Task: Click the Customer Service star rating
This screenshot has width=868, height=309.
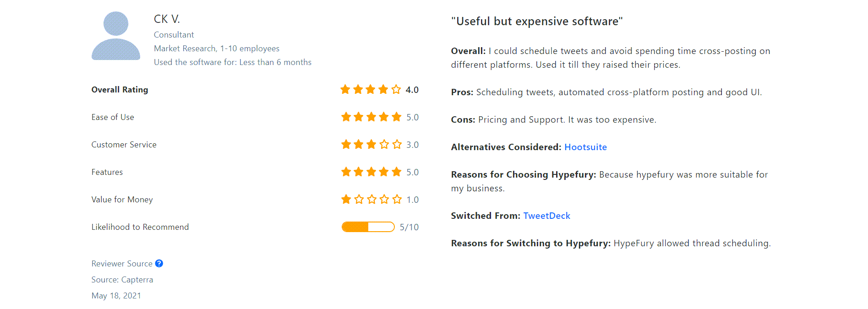Action: tap(371, 144)
